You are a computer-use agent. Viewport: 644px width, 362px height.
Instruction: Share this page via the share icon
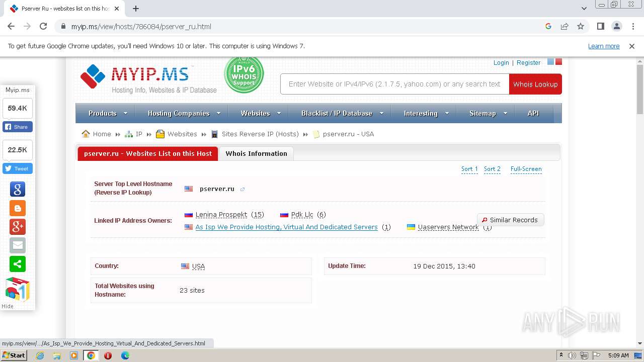click(x=565, y=27)
